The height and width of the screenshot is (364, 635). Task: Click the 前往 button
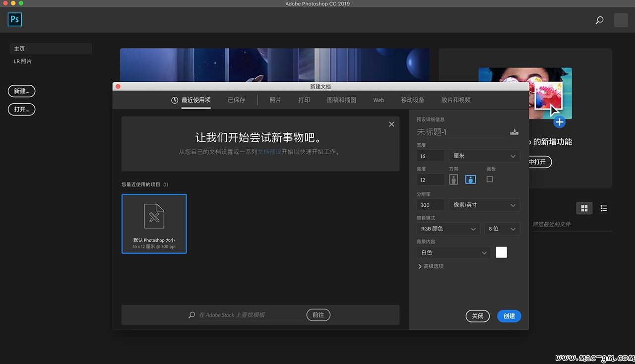(x=318, y=315)
